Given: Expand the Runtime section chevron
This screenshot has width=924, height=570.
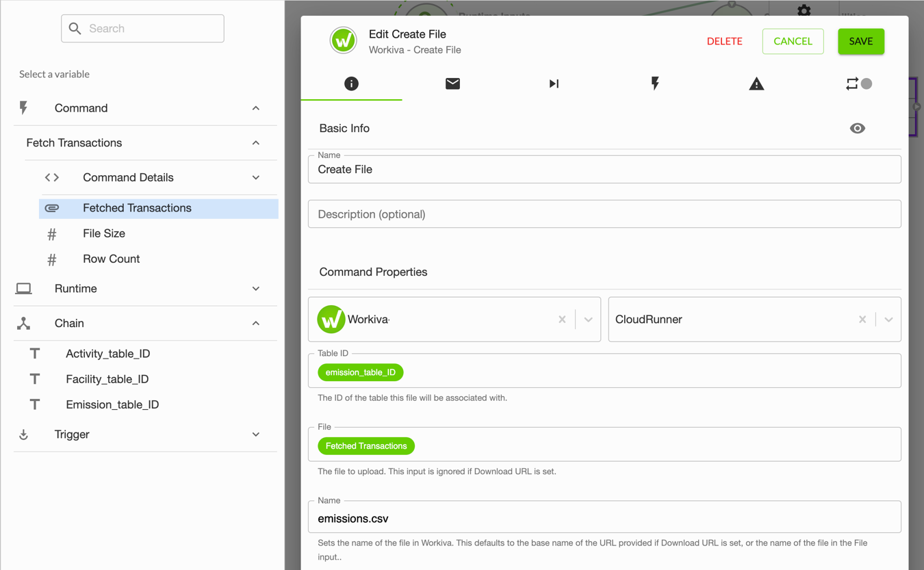Looking at the screenshot, I should (256, 289).
